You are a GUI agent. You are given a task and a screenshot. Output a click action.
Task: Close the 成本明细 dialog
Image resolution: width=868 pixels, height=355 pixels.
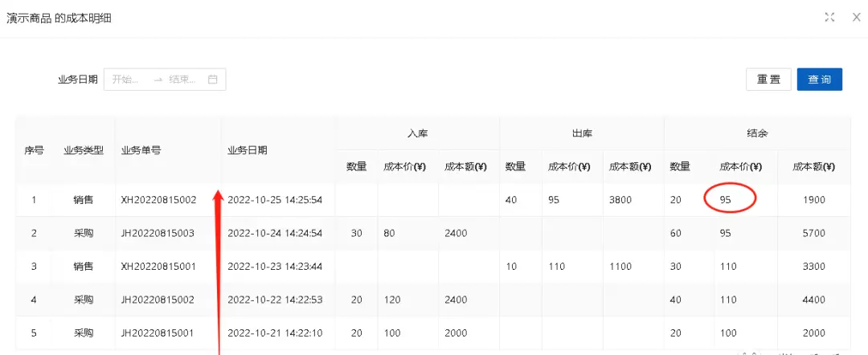pos(856,17)
